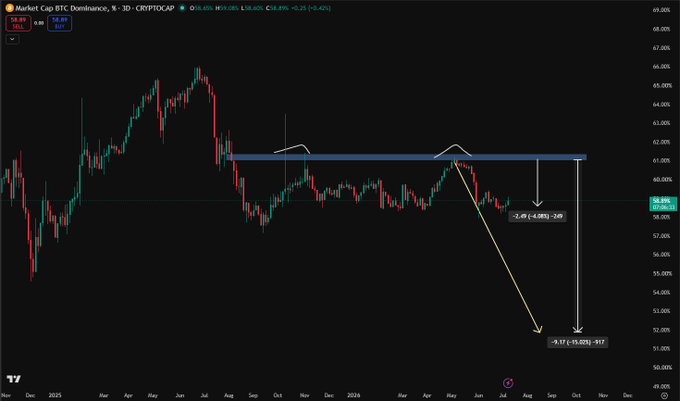Click 52.00% on the price axis
Screen dimensions: 680x401
pos(661,330)
